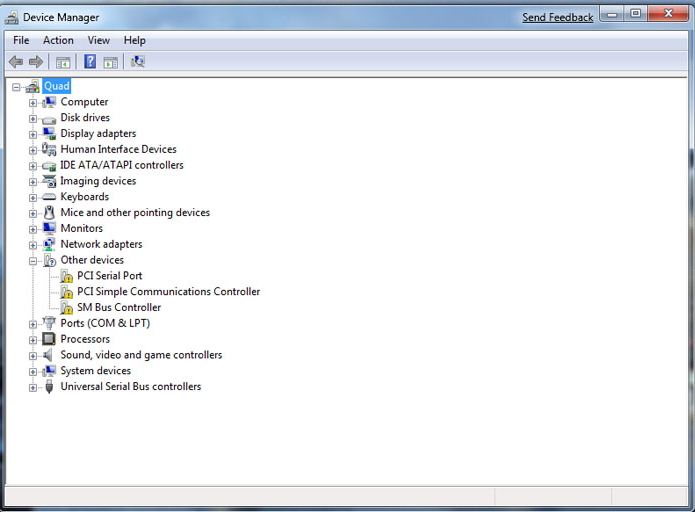Select the PCI Serial Port warning icon
This screenshot has width=695, height=512.
(66, 276)
